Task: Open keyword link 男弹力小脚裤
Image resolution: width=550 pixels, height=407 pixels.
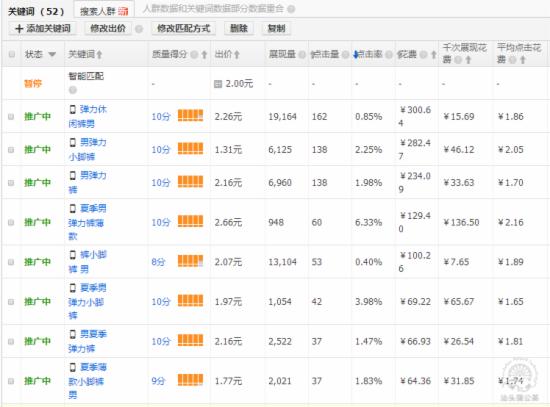Action: (88, 149)
